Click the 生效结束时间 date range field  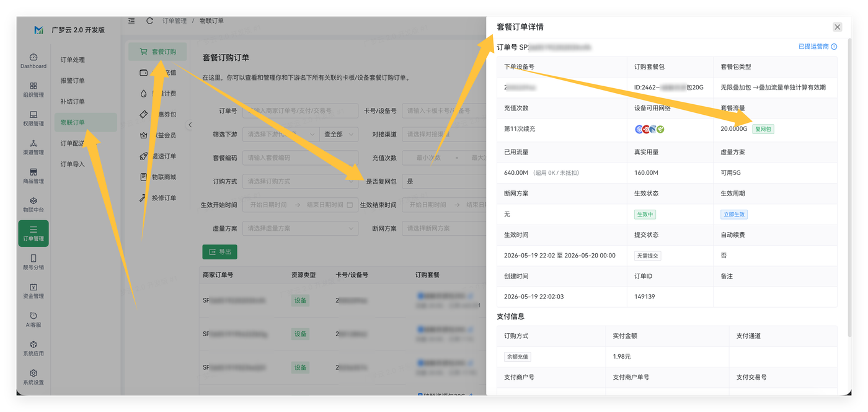click(444, 205)
